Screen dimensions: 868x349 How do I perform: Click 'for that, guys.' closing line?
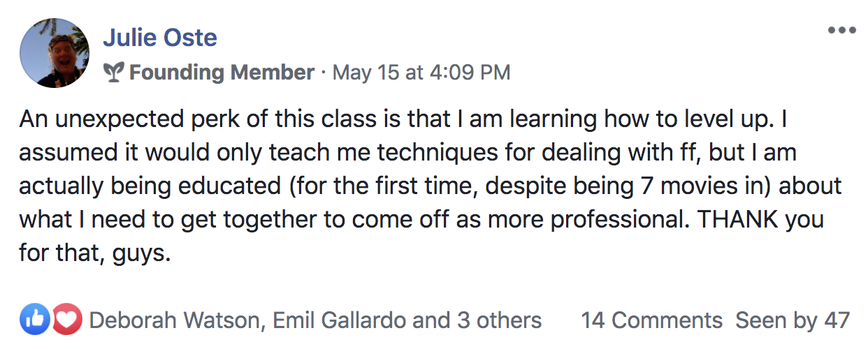pos(95,254)
